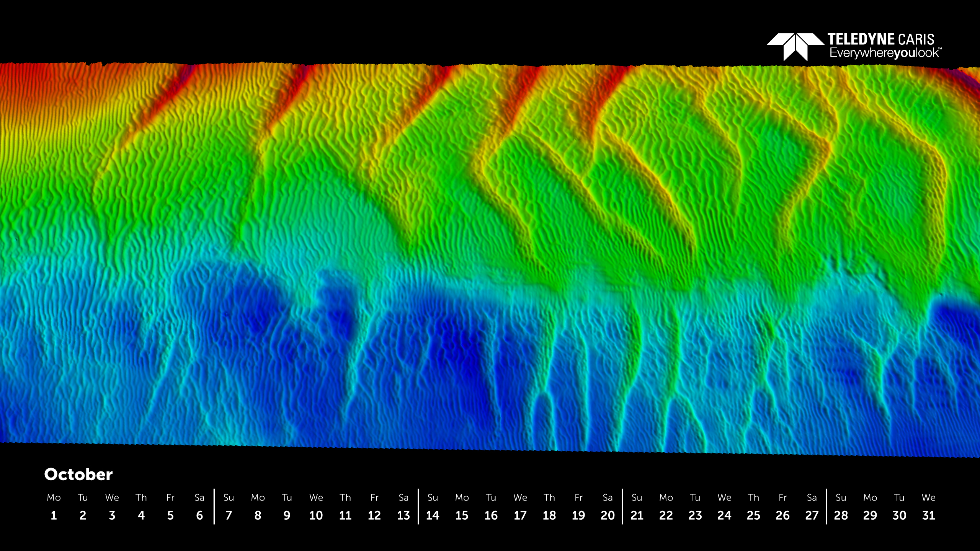
Task: Click the "We" label above date 31
Action: tap(928, 497)
